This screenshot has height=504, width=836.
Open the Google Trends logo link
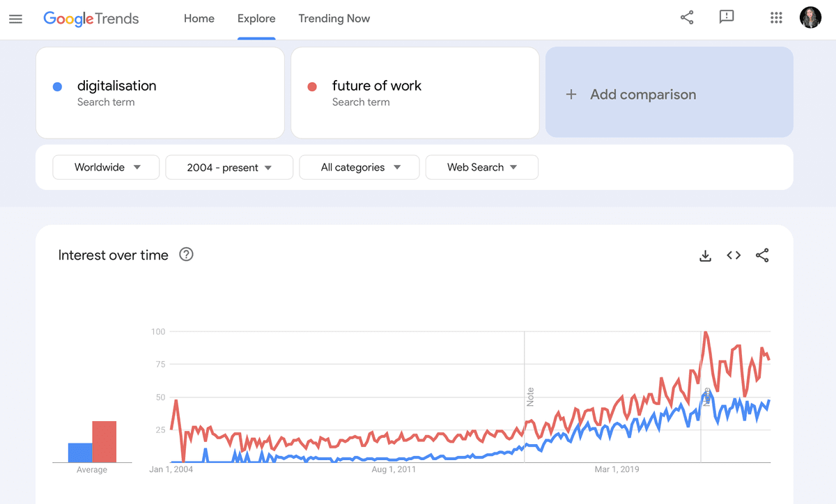(x=91, y=19)
